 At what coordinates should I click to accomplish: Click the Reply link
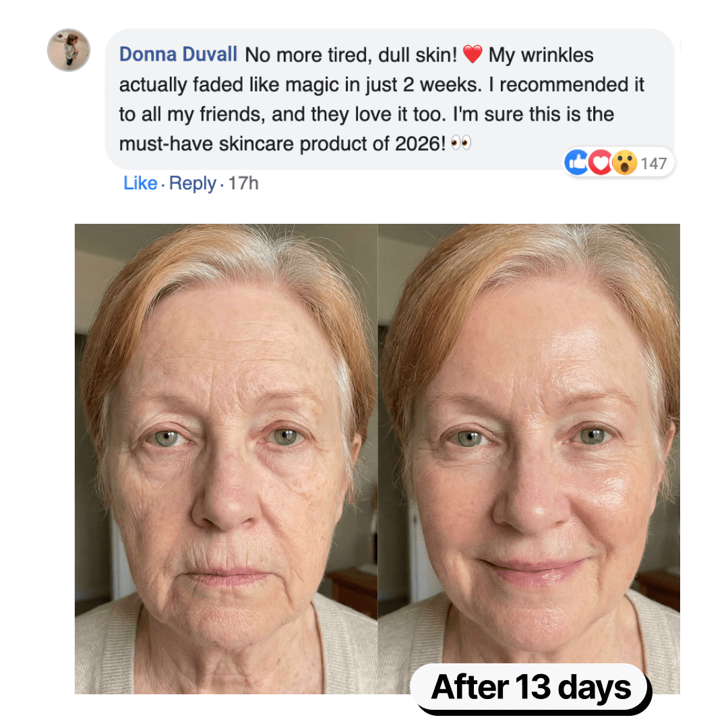[193, 183]
